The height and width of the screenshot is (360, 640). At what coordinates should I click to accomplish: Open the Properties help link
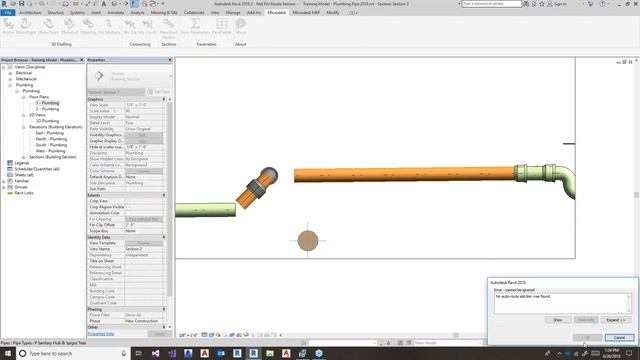coord(101,334)
